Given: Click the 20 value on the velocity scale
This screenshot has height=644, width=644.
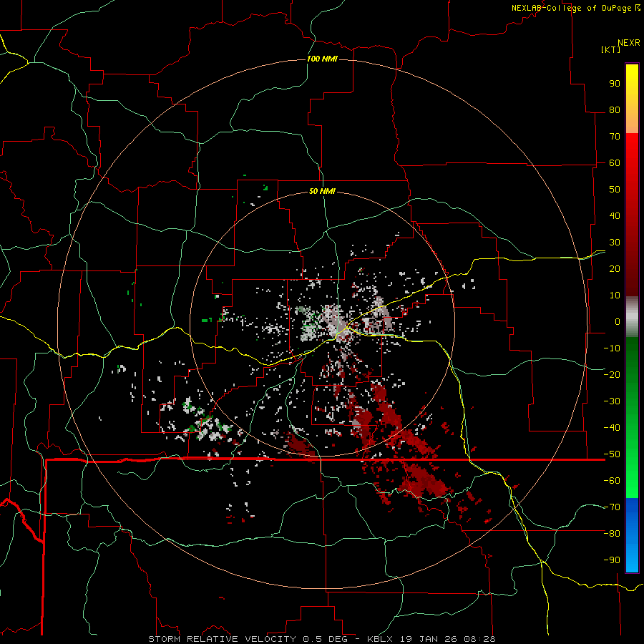Looking at the screenshot, I should click(615, 268).
